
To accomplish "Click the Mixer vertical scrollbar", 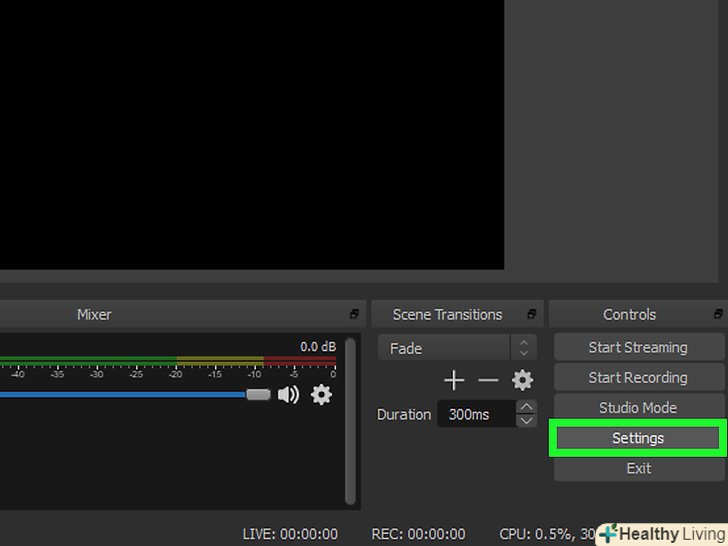I will [x=351, y=421].
